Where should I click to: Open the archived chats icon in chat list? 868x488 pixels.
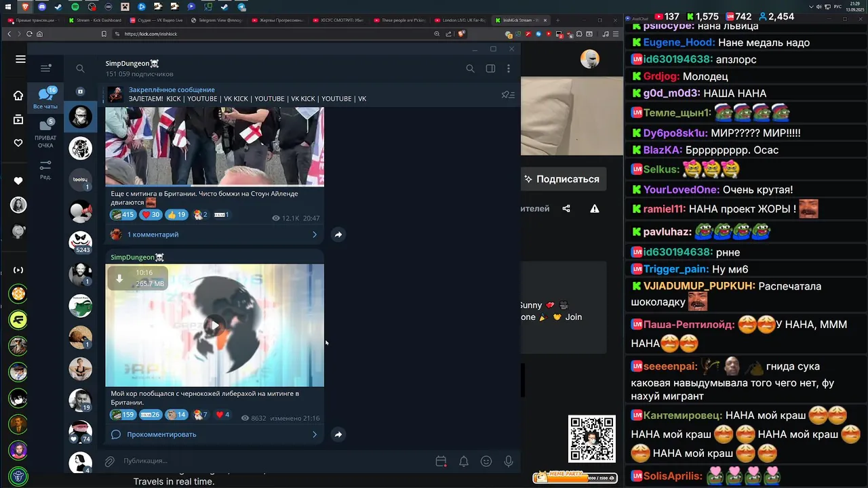(x=80, y=91)
